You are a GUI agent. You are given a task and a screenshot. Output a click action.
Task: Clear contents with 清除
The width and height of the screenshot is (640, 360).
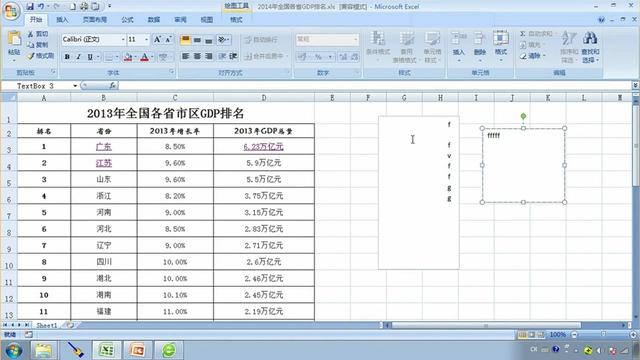coord(533,56)
